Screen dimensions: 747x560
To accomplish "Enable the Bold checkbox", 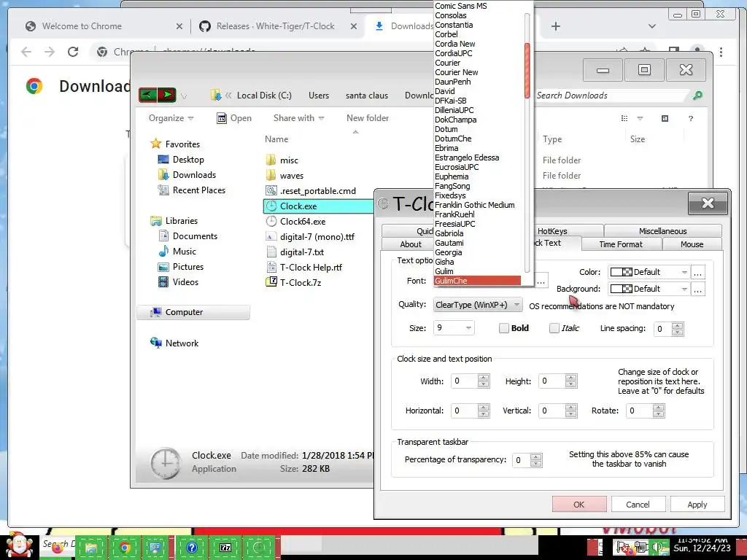I will [503, 328].
